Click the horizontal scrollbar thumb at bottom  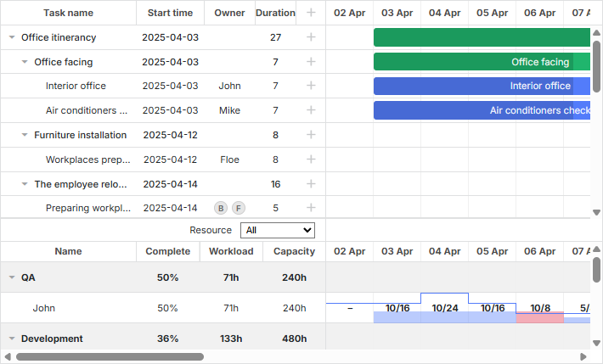(110, 357)
